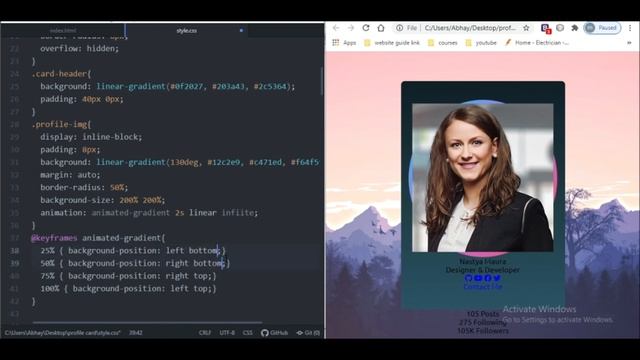Click the border-radius: 50% line
The width and height of the screenshot is (640, 360).
click(84, 187)
